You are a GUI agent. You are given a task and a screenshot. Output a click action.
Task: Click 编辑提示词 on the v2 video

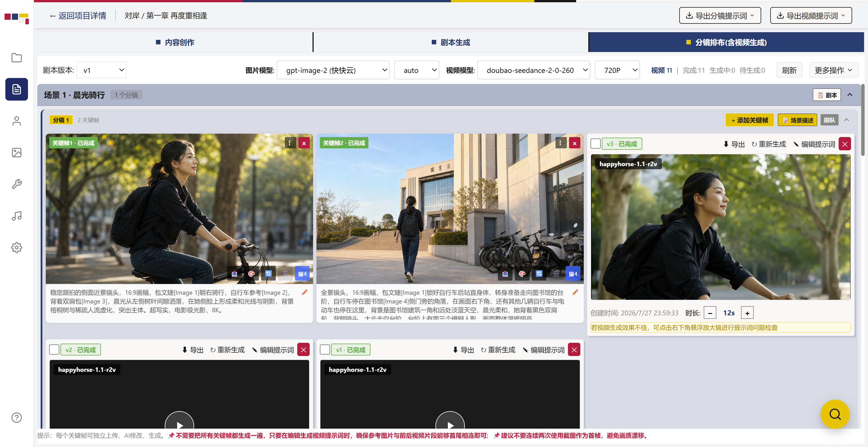(273, 350)
